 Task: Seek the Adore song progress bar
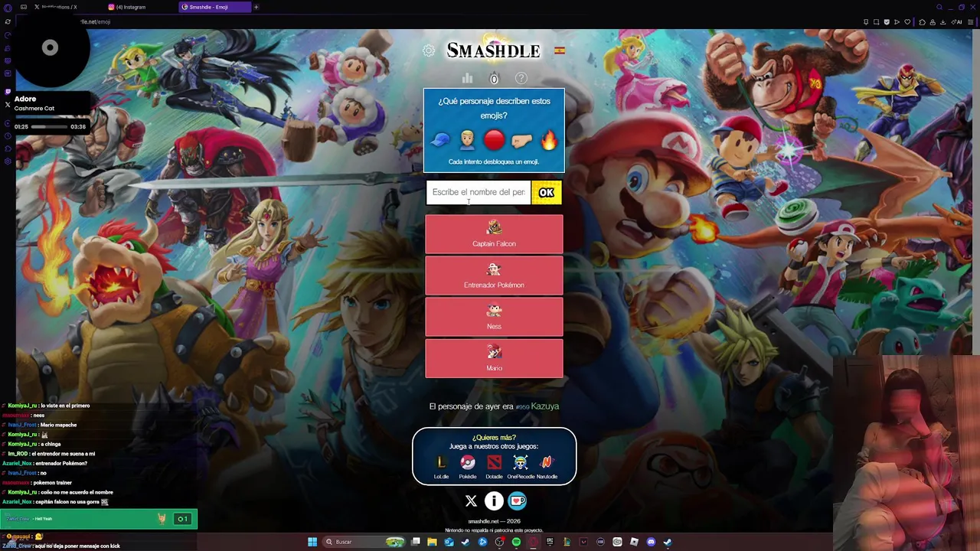(x=50, y=126)
